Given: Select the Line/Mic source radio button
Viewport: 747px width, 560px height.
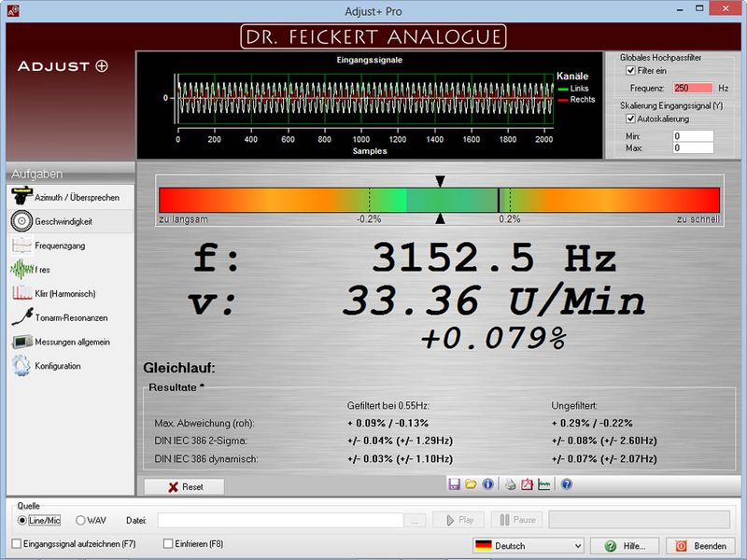Looking at the screenshot, I should 21,520.
